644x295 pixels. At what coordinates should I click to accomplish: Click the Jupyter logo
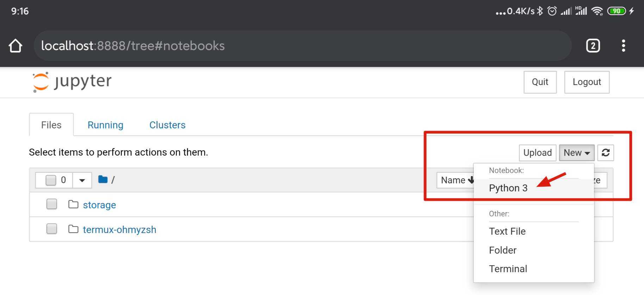point(72,82)
